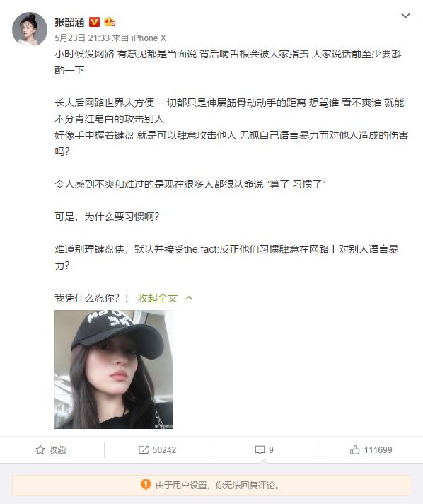The image size is (423, 504).
Task: Click the star favorite icon
Action: 40,449
